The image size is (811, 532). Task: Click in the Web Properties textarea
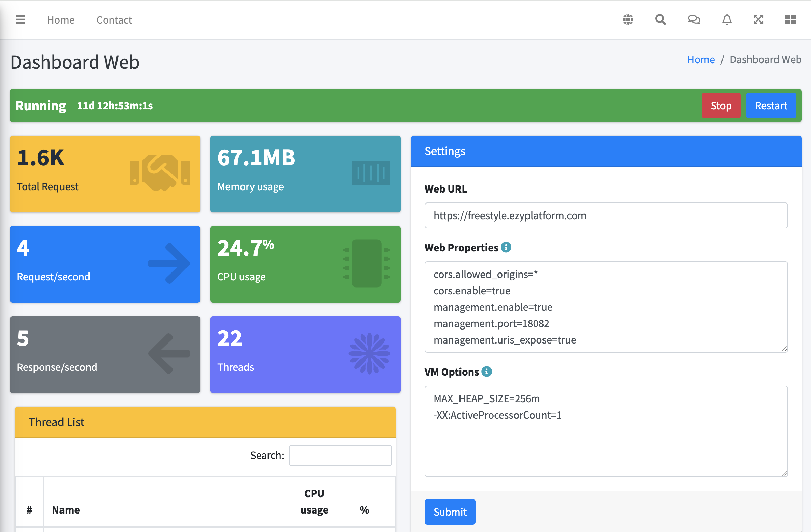click(606, 307)
